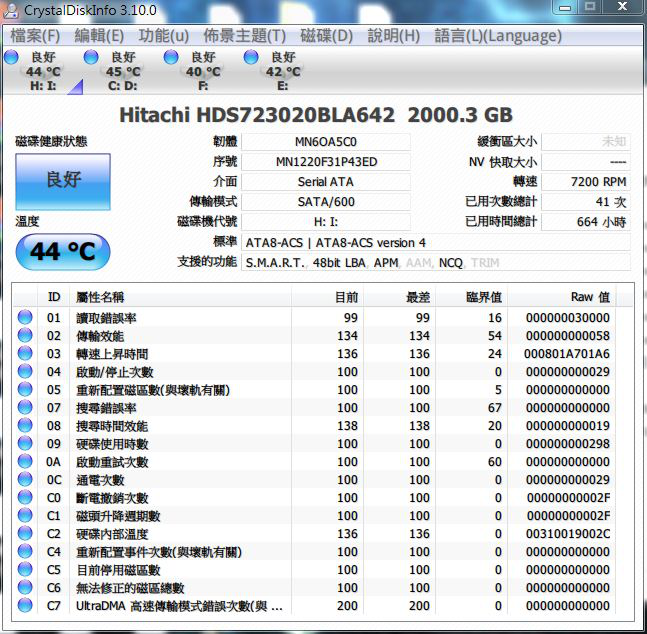Click the supported features field S.M.A.R.T.
647x634 pixels.
pyautogui.click(x=436, y=263)
